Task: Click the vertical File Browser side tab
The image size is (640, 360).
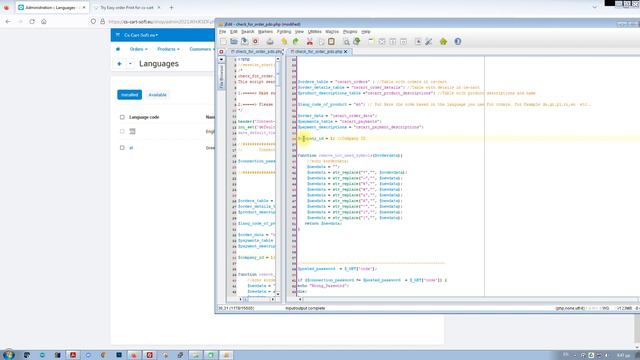Action: point(222,77)
